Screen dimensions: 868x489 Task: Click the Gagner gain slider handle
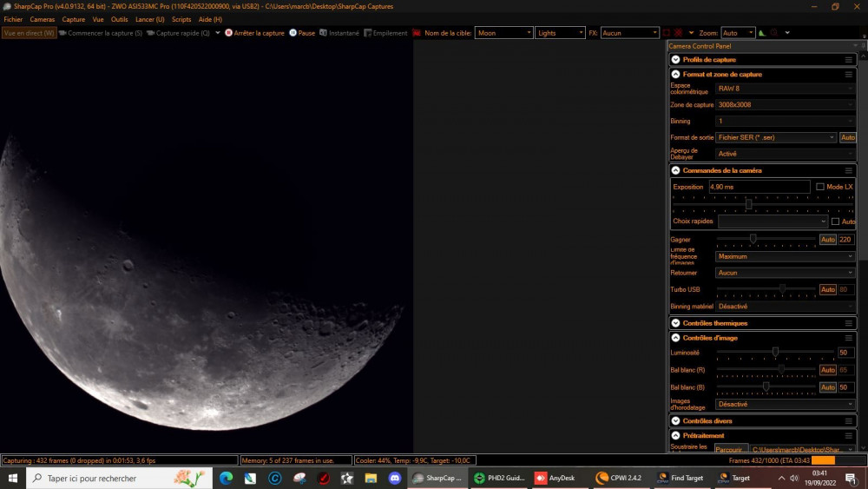click(753, 239)
